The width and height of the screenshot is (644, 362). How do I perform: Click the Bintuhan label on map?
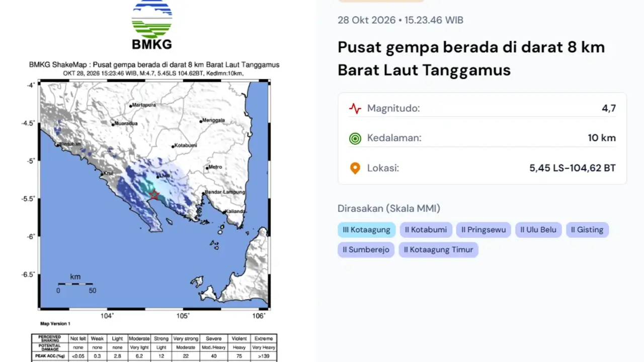pyautogui.click(x=70, y=144)
